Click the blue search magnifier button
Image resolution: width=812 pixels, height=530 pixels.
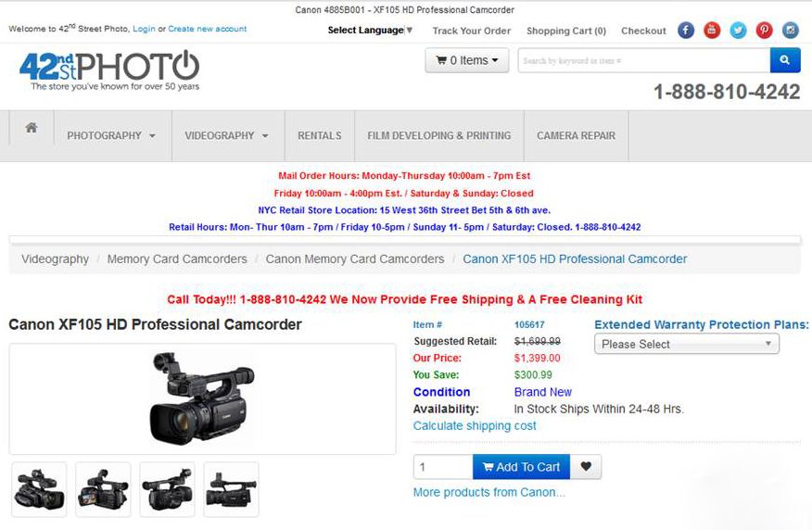(x=785, y=60)
